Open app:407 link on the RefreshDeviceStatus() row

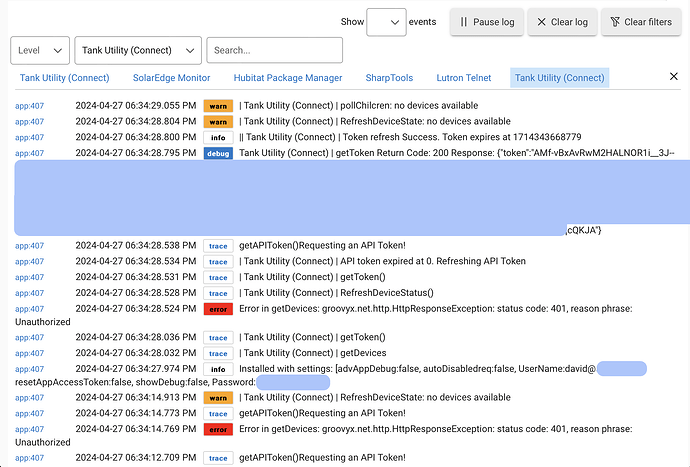pos(29,294)
